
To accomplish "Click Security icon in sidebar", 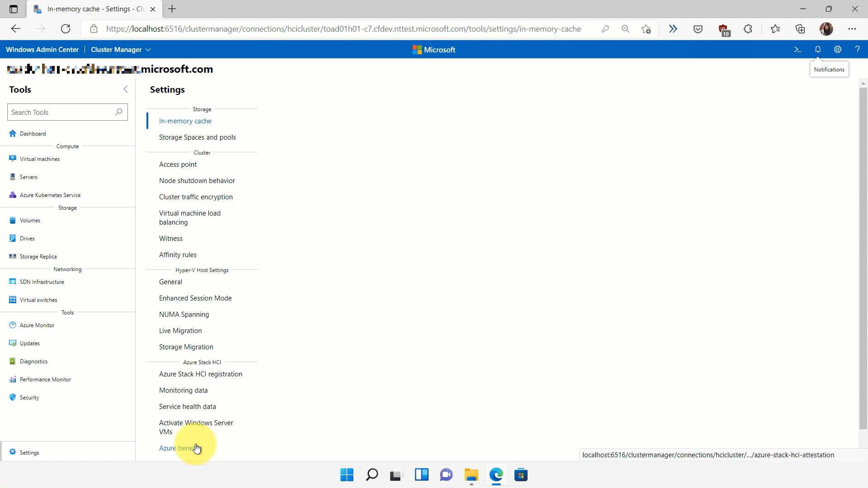I will tap(13, 398).
